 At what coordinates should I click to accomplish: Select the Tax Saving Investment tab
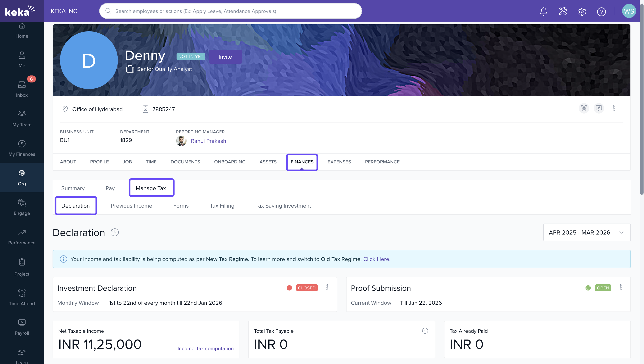point(283,206)
